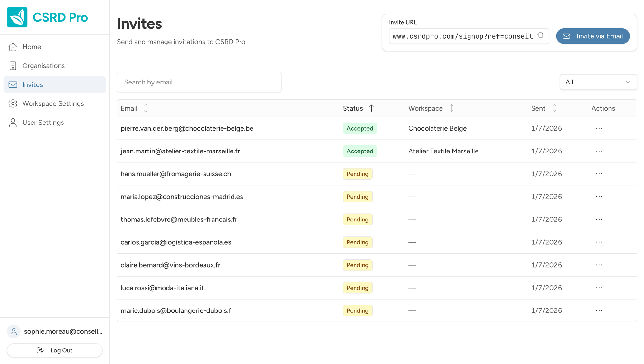This screenshot has height=364, width=644.
Task: Click the Log Out button
Action: pyautogui.click(x=54, y=350)
